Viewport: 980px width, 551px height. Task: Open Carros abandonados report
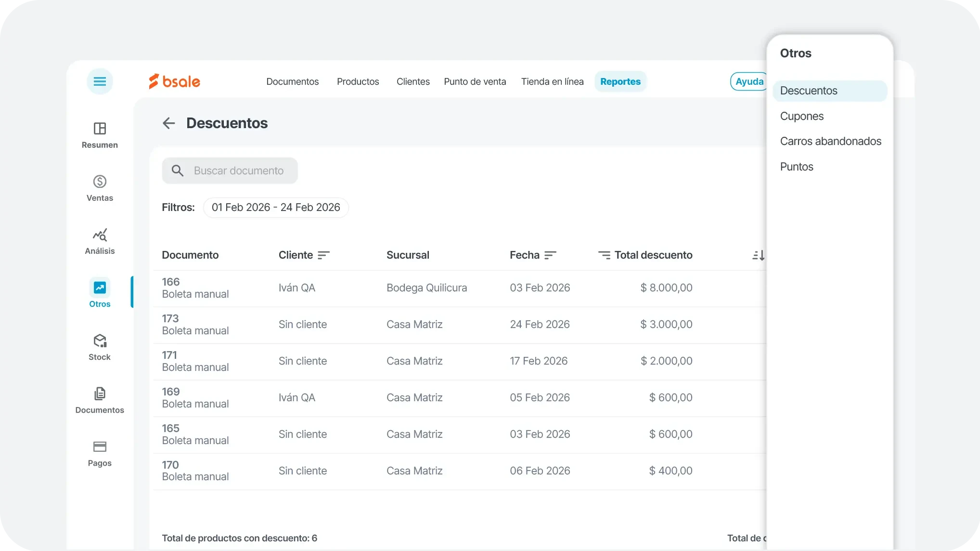(830, 141)
